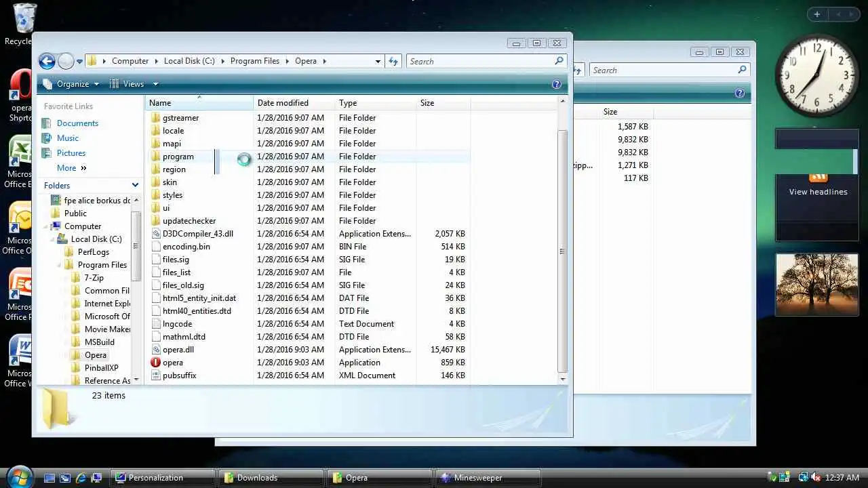Click the Back navigation arrow button

(x=47, y=62)
